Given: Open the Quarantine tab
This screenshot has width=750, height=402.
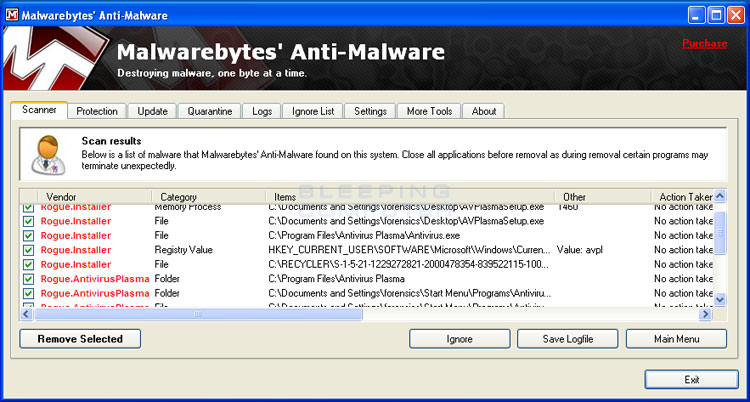Looking at the screenshot, I should click(x=209, y=111).
